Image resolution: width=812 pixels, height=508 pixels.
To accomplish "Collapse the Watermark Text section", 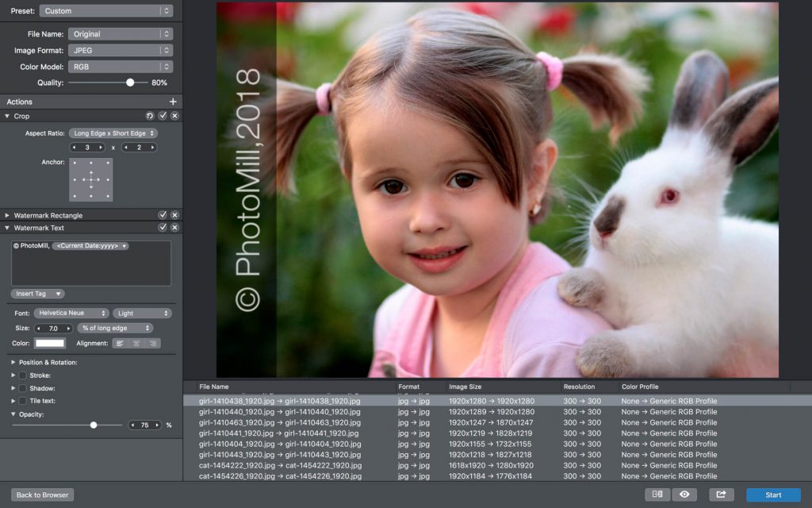I will click(x=6, y=228).
